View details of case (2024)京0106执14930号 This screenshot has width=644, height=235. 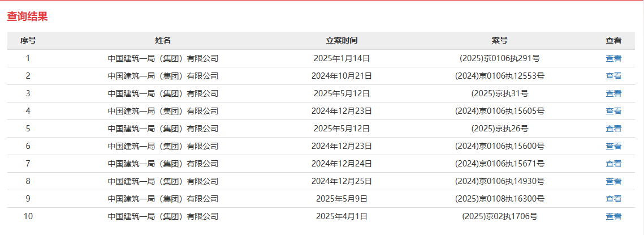click(x=613, y=181)
